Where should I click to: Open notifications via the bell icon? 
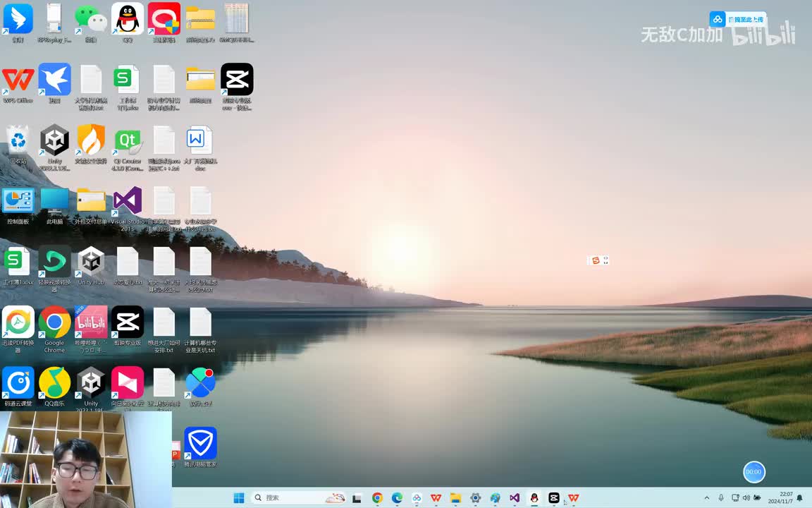799,497
